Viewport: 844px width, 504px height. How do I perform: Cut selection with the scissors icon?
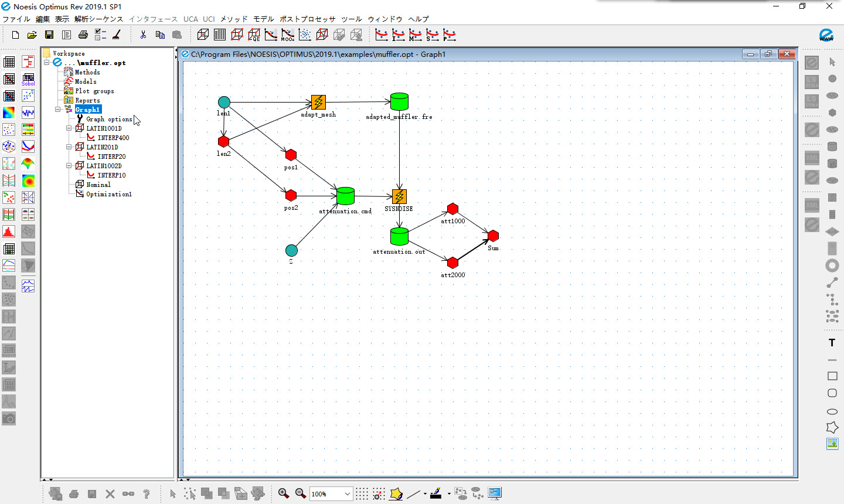(143, 35)
